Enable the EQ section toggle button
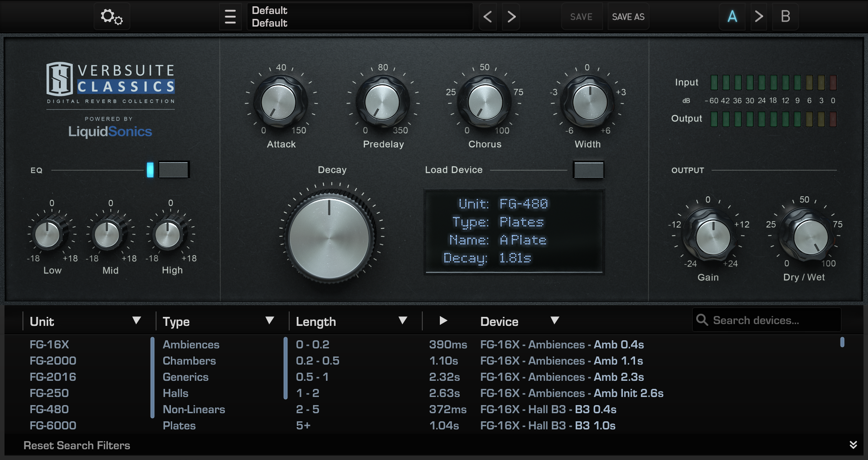The width and height of the screenshot is (868, 460). 174,170
